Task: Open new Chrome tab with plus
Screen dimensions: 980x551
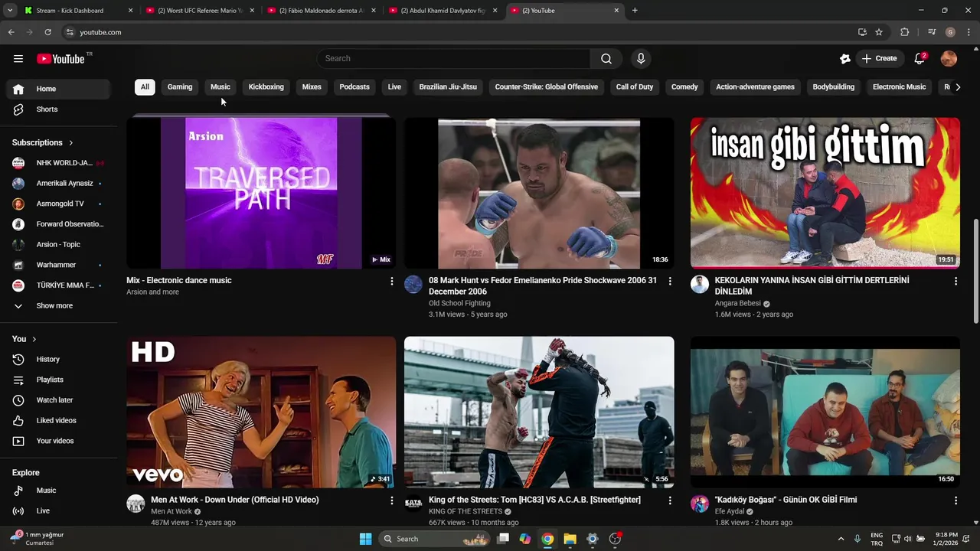Action: click(x=635, y=11)
